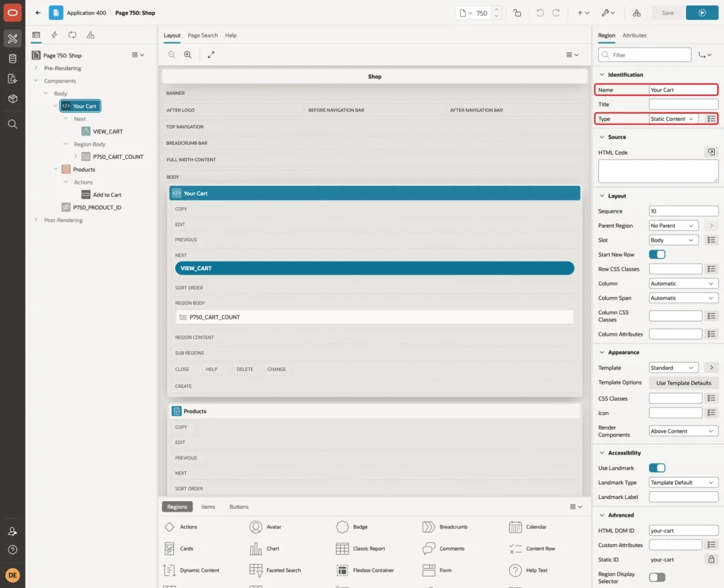Switch to the Processing tab icon
Viewport: 724px width, 588px height.
click(72, 35)
